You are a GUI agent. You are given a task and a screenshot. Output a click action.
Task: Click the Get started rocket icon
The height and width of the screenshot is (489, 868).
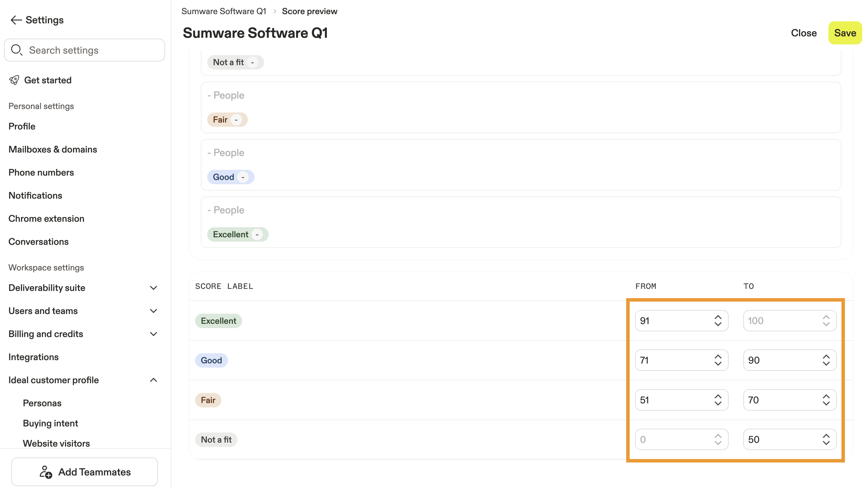(14, 80)
